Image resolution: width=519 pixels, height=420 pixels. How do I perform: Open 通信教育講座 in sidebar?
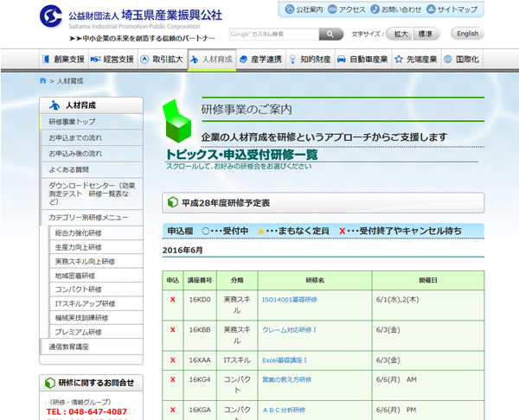92,347
